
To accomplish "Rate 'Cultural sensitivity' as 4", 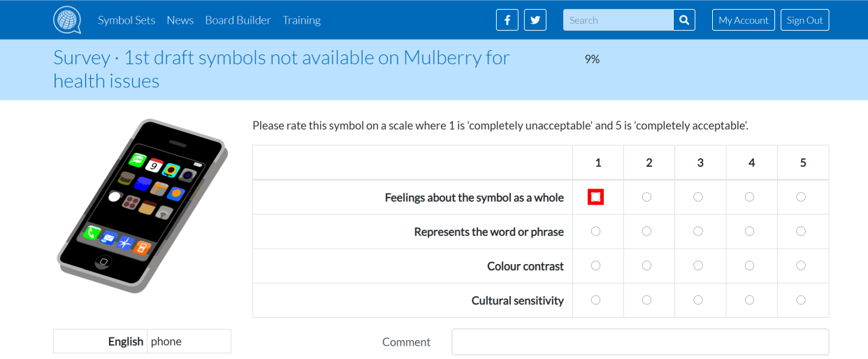I will [x=749, y=300].
